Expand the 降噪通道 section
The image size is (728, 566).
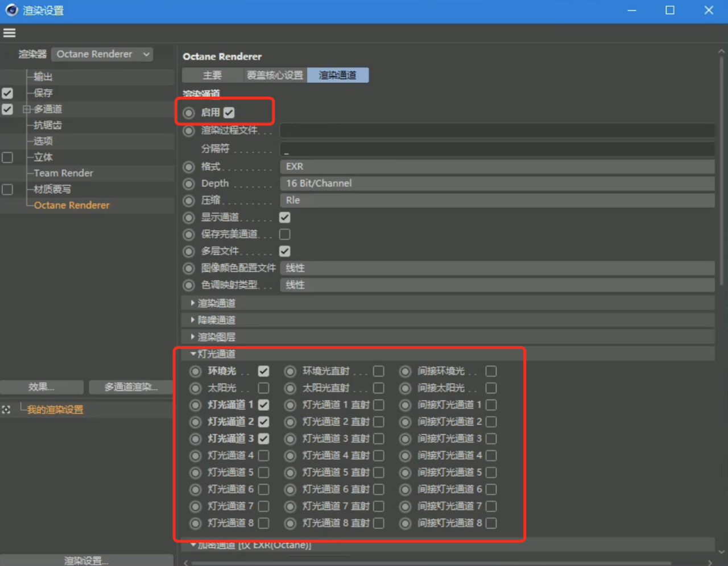tap(216, 320)
